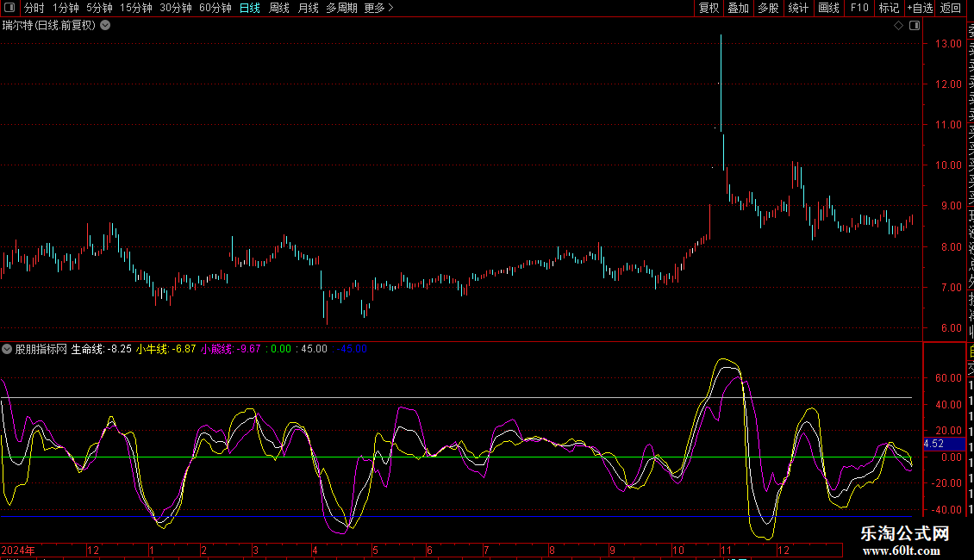Click the 小熊线 value label

230,349
